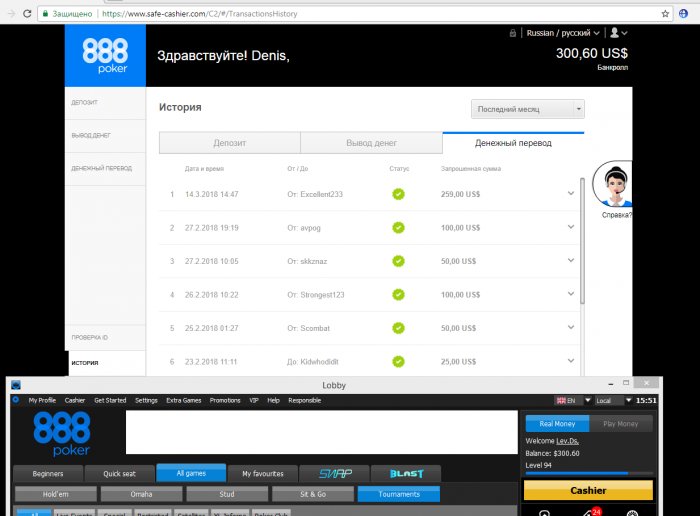The height and width of the screenshot is (516, 700).
Task: Open Promotions menu in Lobby
Action: pos(225,400)
